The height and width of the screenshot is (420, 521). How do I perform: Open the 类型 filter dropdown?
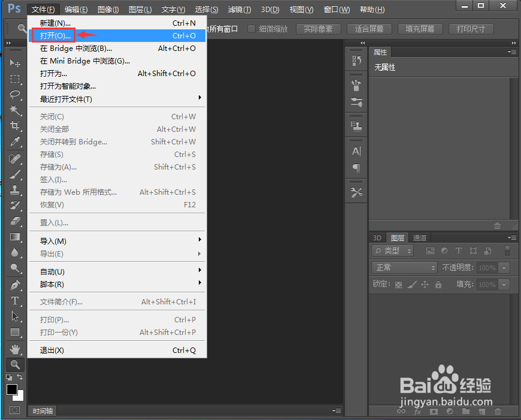[x=392, y=250]
